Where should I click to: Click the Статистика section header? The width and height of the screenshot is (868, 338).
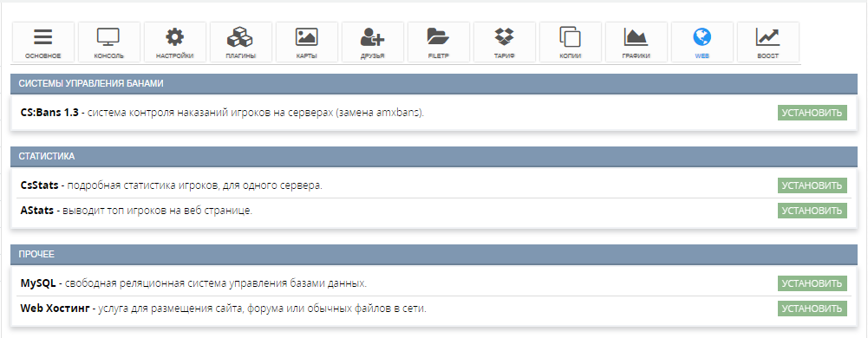(434, 157)
